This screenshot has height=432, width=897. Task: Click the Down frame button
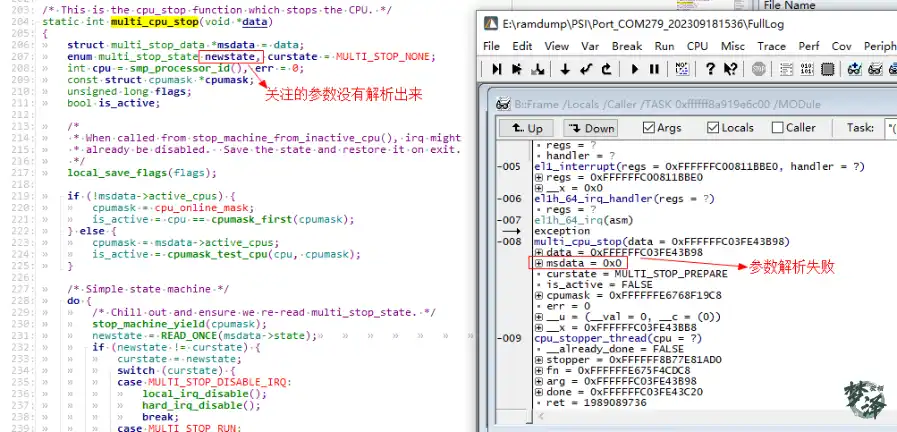click(x=592, y=128)
